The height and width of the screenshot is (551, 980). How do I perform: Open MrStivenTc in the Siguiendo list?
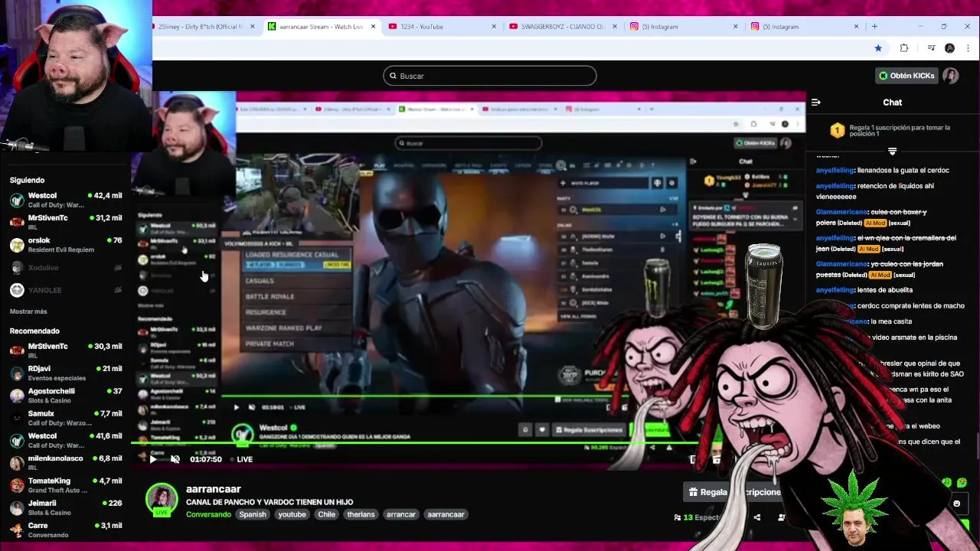tap(66, 223)
